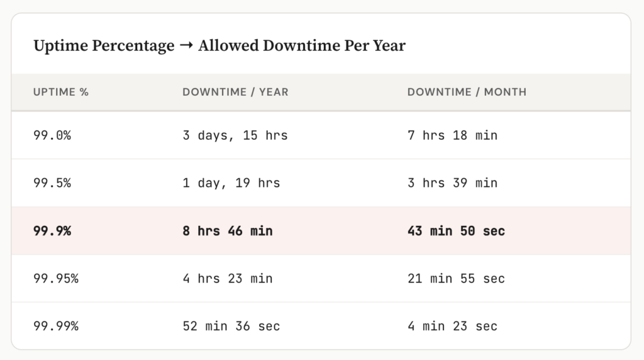Image resolution: width=644 pixels, height=360 pixels.
Task: Select the 99.5% uptime cell
Action: (52, 183)
